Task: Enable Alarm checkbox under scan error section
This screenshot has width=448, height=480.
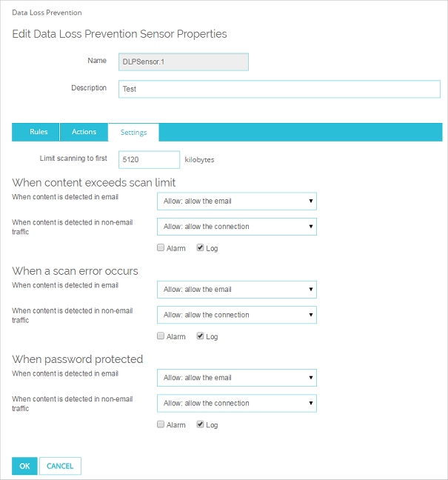Action: pos(161,336)
